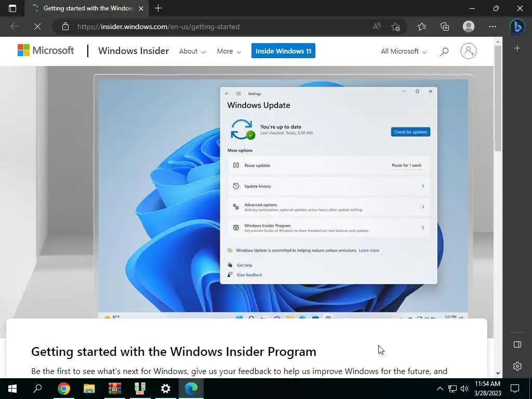The height and width of the screenshot is (399, 532).
Task: Open Windows Settings gear in taskbar
Action: pyautogui.click(x=166, y=389)
